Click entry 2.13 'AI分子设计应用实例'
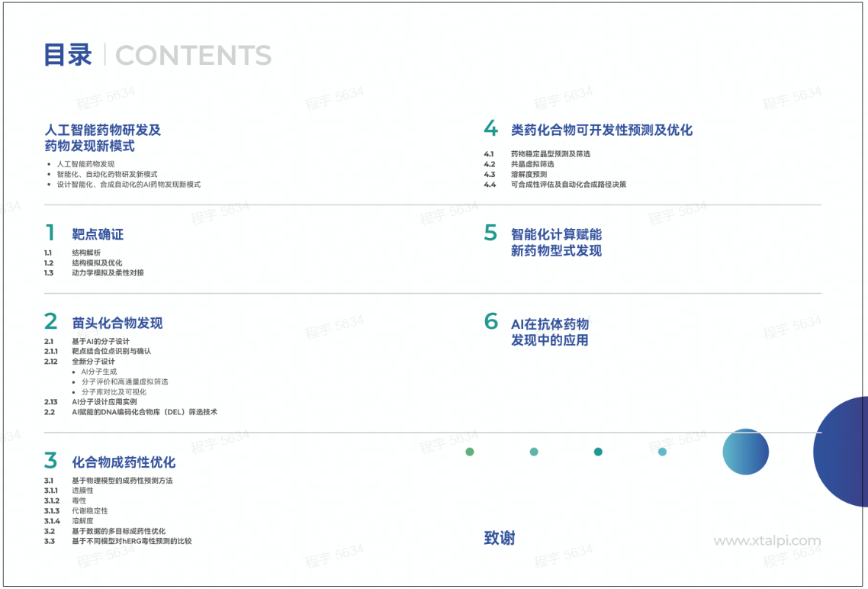The height and width of the screenshot is (589, 868). (104, 402)
